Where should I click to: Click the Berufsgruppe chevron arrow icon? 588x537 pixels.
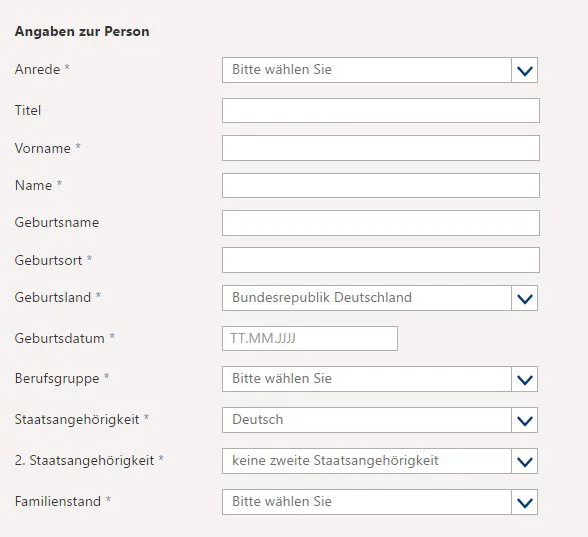click(524, 379)
